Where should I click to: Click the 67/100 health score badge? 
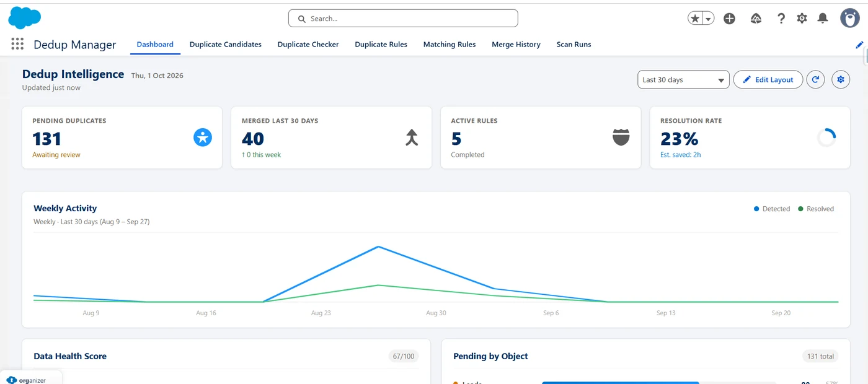[x=404, y=356]
